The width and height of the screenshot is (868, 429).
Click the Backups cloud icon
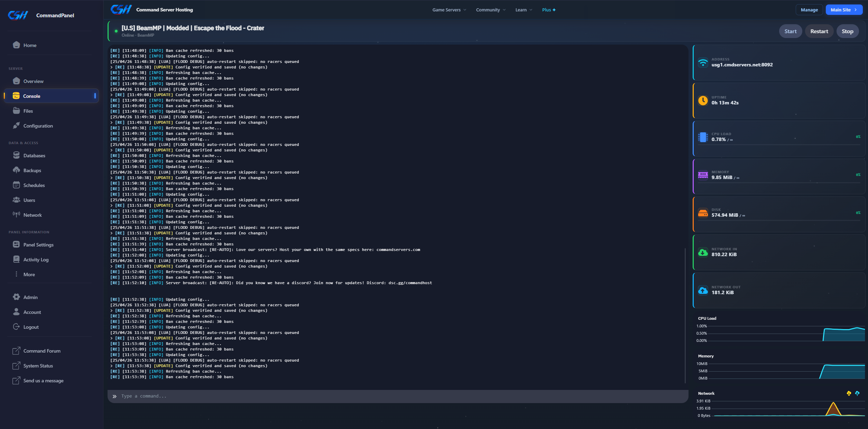pos(16,170)
